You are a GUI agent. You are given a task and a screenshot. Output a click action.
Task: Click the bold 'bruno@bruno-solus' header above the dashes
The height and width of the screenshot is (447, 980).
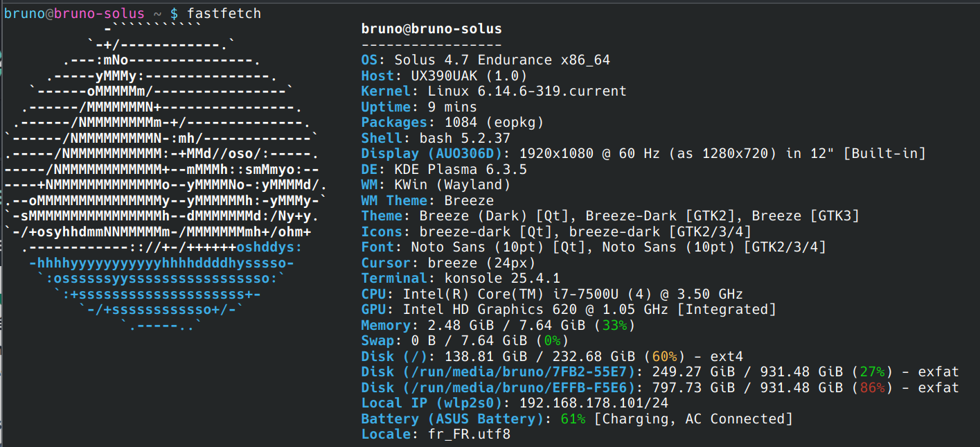[431, 29]
